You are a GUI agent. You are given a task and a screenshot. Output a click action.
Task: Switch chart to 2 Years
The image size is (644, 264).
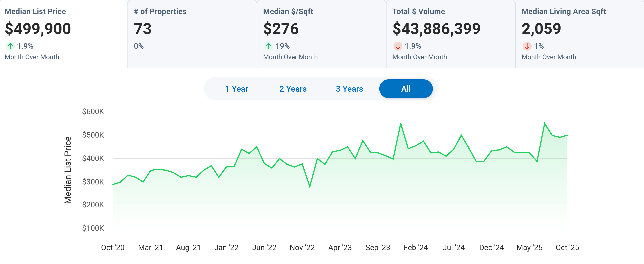pos(293,89)
